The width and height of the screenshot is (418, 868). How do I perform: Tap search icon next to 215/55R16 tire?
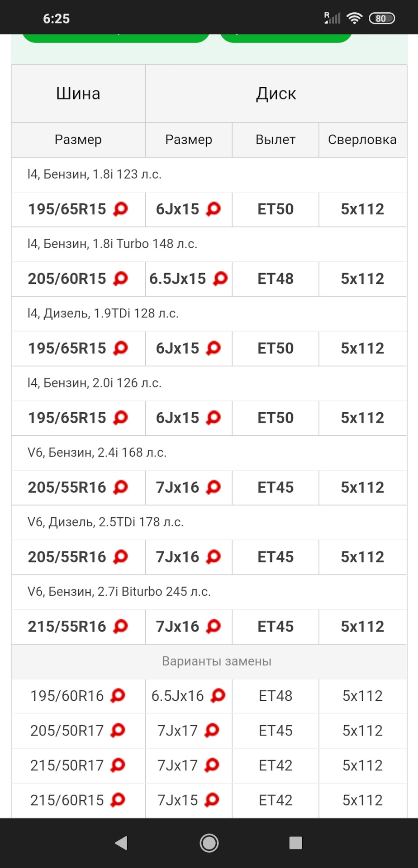point(121,626)
